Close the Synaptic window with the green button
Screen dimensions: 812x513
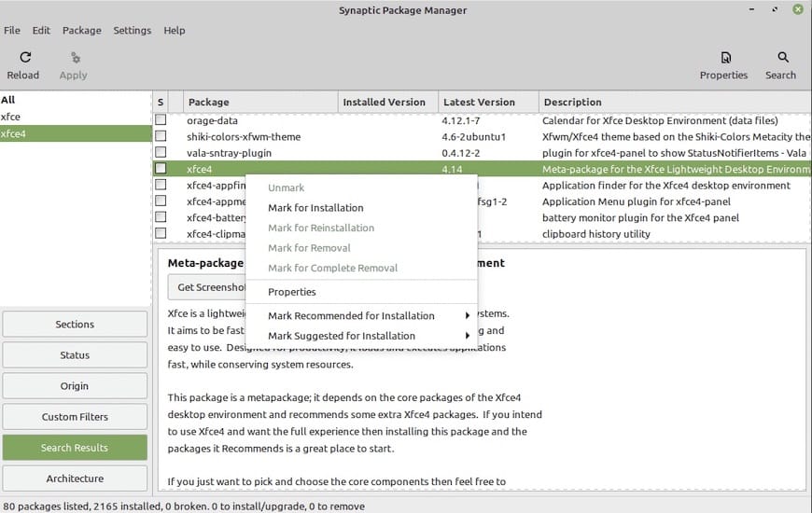pos(797,9)
